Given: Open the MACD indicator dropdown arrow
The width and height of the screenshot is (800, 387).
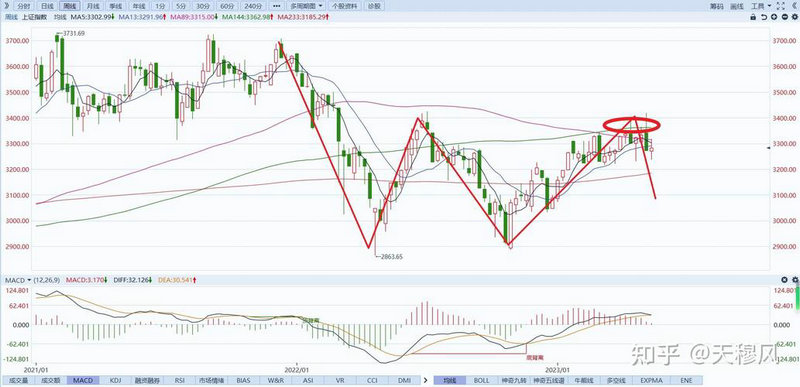Looking at the screenshot, I should pos(29,280).
